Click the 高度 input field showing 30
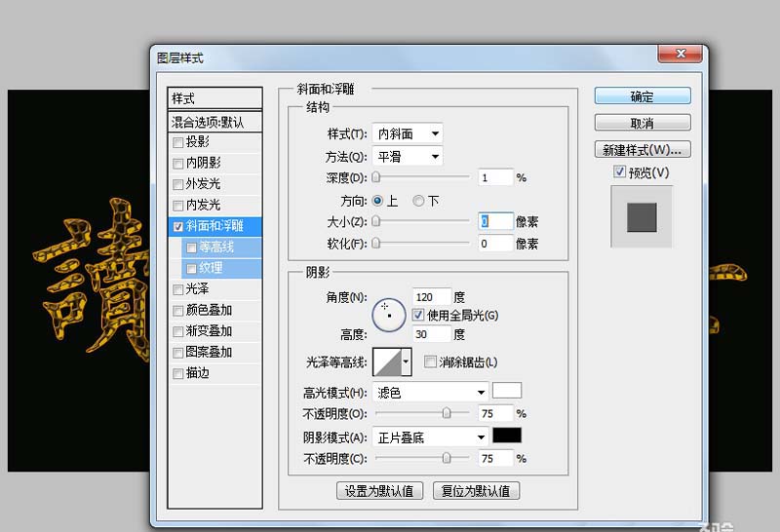 432,333
